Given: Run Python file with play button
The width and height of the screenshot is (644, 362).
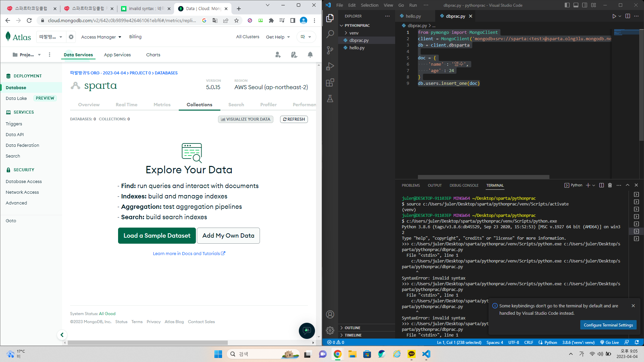Looking at the screenshot, I should [x=614, y=16].
